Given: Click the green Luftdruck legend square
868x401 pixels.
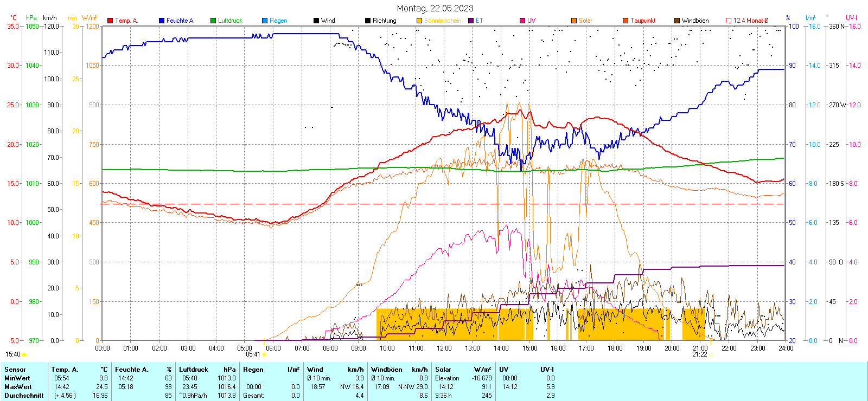Looking at the screenshot, I should (x=213, y=21).
